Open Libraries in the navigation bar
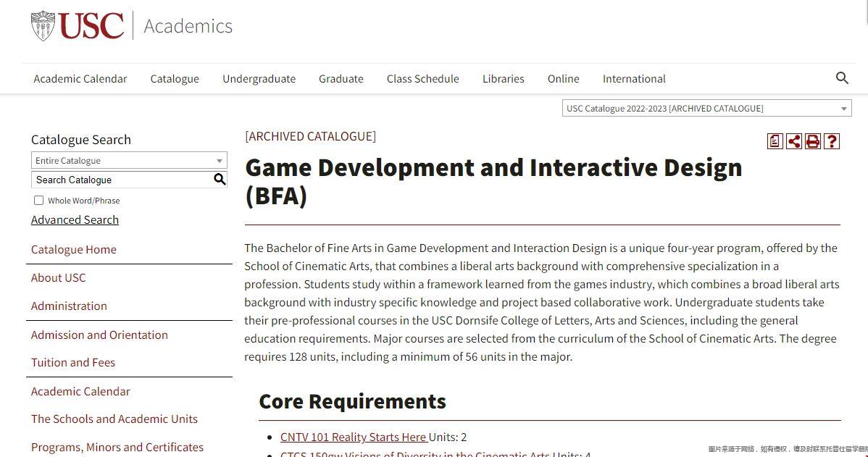This screenshot has width=868, height=457. [504, 78]
